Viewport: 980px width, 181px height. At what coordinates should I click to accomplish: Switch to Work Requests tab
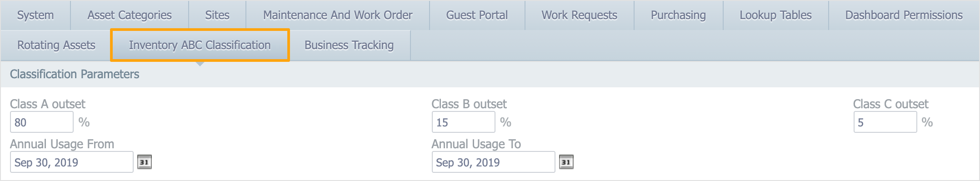tap(580, 15)
